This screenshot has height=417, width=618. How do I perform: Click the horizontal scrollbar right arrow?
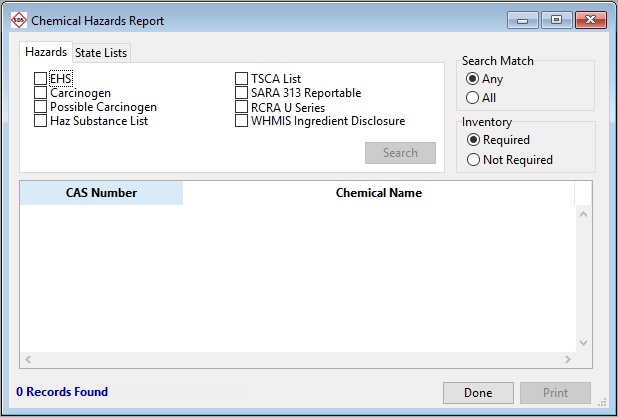coord(569,359)
